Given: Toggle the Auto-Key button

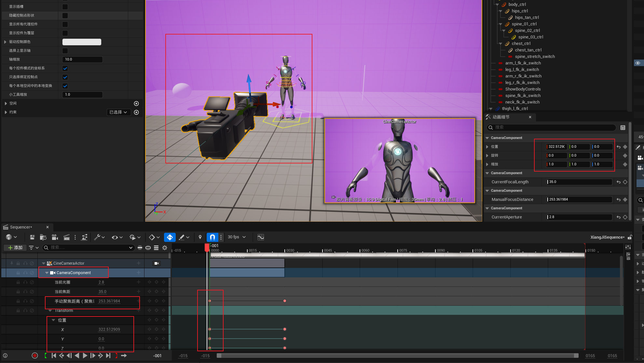Looking at the screenshot, I should (170, 237).
